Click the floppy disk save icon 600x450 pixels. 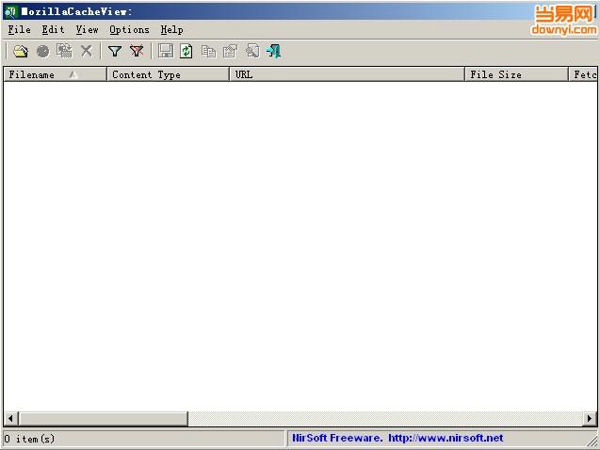[x=165, y=51]
